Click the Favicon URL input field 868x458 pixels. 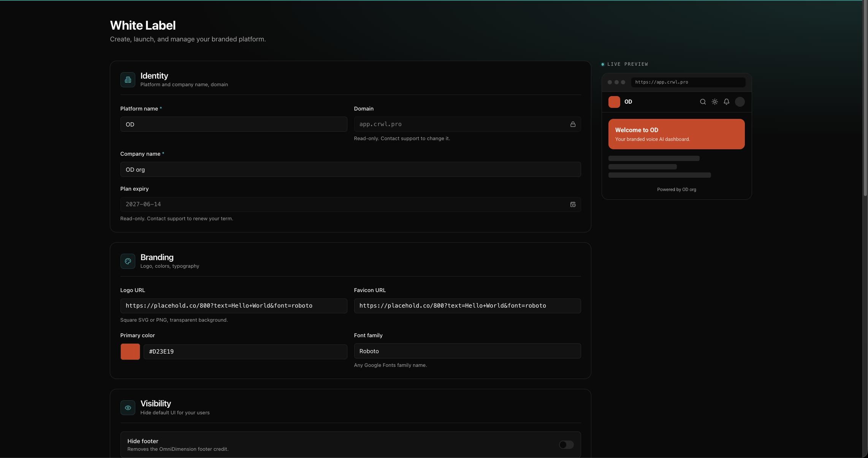467,306
